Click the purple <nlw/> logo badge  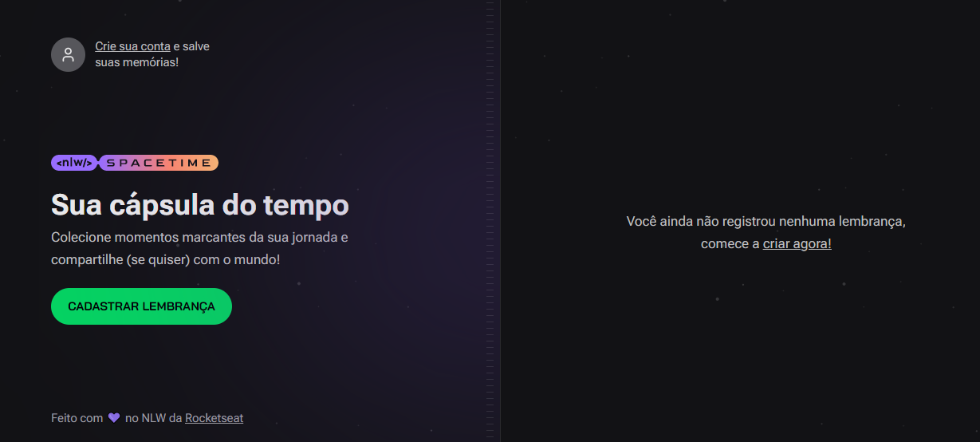tap(74, 163)
